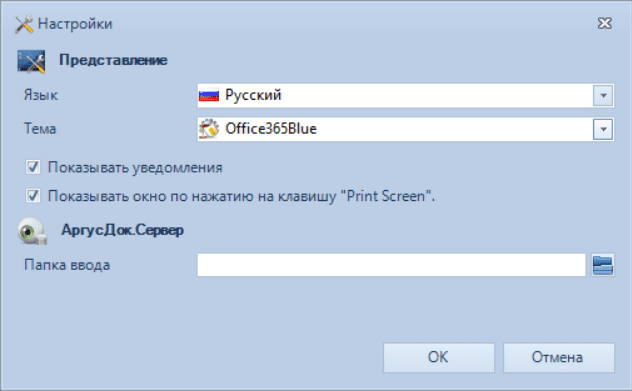Image resolution: width=632 pixels, height=391 pixels.
Task: Toggle the Print Screen window checkbox
Action: (x=33, y=196)
